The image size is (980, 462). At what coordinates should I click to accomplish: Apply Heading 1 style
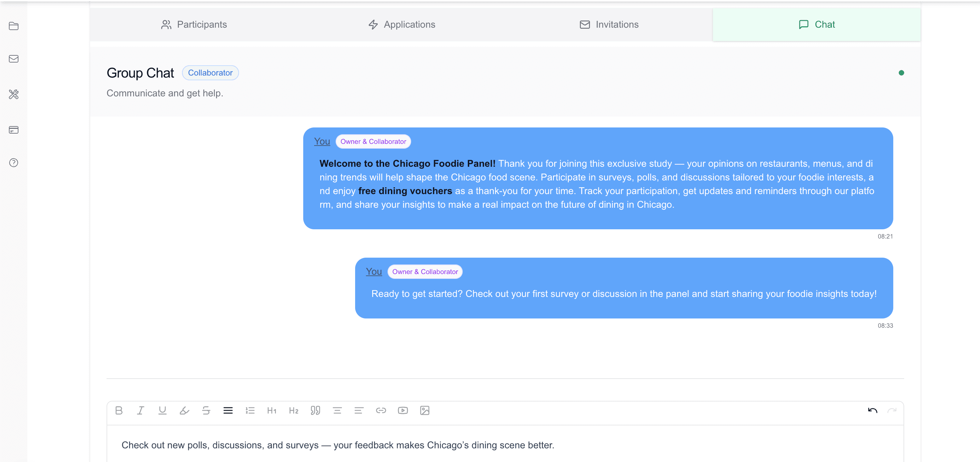[x=271, y=410]
